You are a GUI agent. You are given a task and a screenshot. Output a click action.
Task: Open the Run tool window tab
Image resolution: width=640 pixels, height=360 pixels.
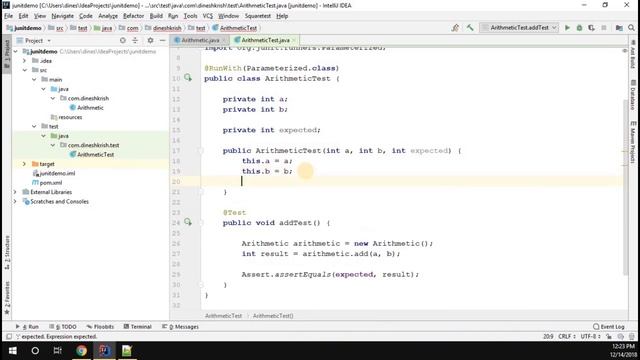(27, 327)
